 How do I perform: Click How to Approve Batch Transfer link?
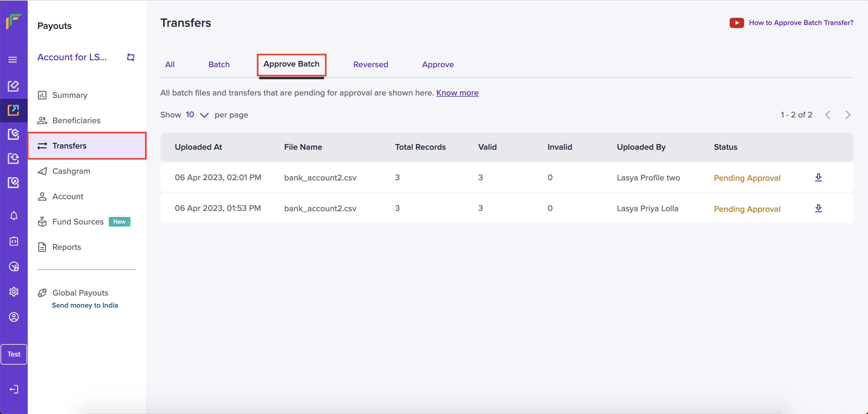(800, 23)
